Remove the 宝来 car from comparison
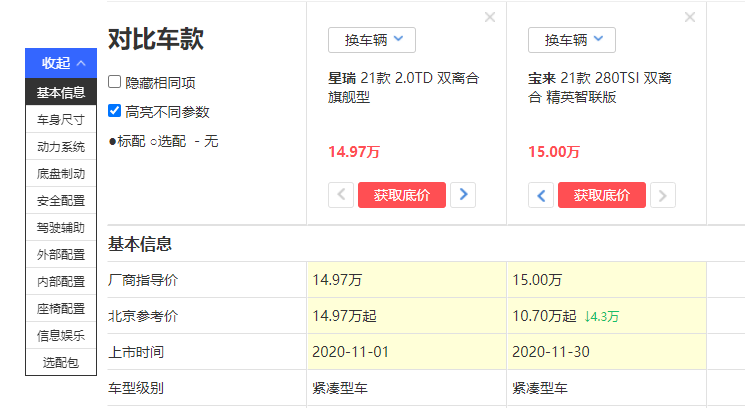The height and width of the screenshot is (408, 745). pyautogui.click(x=689, y=17)
